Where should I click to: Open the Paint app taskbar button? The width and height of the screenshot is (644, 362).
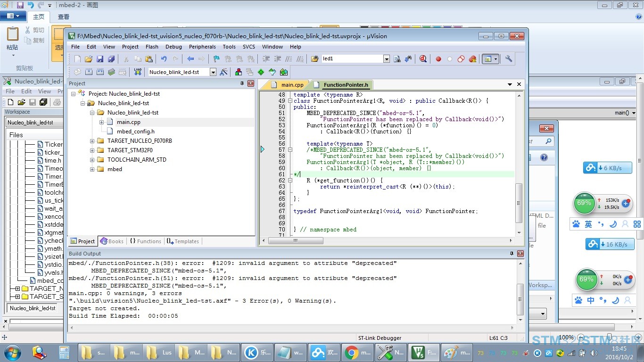(x=457, y=352)
